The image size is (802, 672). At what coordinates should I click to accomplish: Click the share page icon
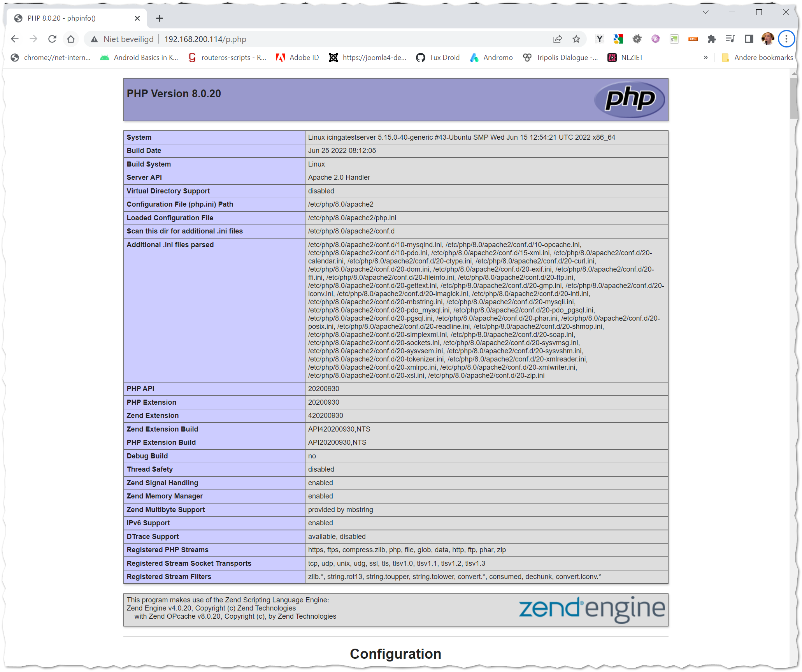(x=558, y=39)
